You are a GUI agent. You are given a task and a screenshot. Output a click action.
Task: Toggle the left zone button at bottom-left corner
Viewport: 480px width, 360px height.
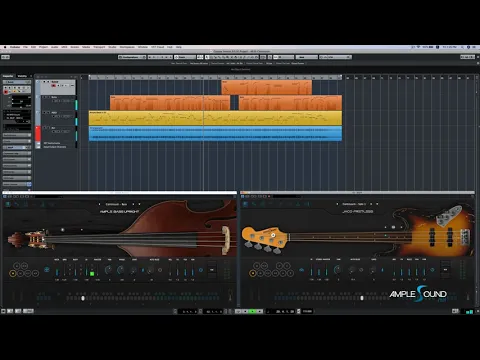coord(3,311)
